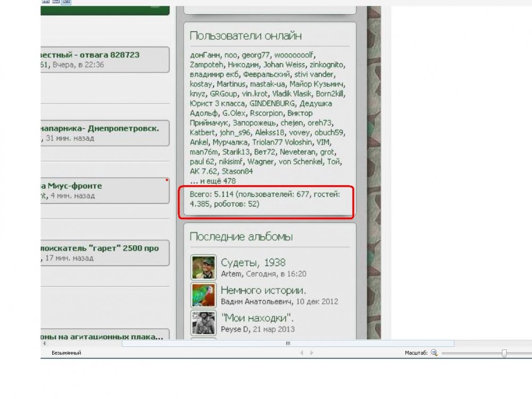This screenshot has height=399, width=532.
Task: Click the horizontal scrollbar's left arrow
Action: [x=44, y=343]
